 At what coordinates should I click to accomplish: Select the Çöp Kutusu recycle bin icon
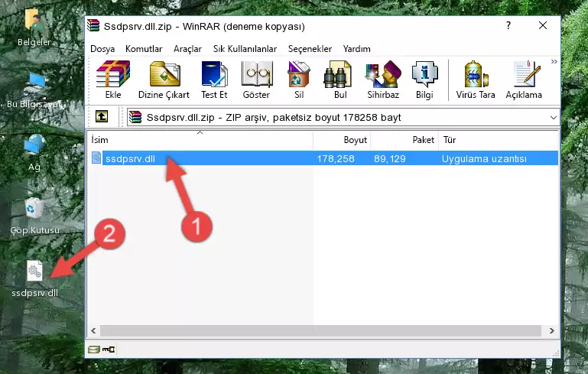(34, 216)
